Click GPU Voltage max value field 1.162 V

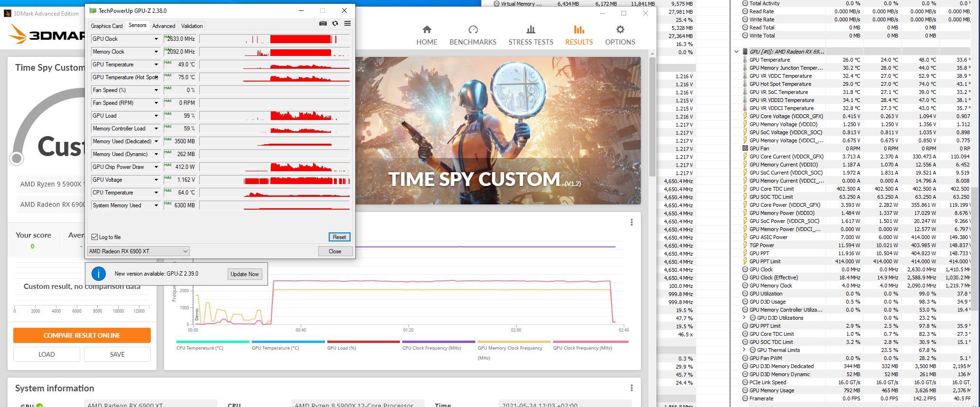click(x=180, y=180)
